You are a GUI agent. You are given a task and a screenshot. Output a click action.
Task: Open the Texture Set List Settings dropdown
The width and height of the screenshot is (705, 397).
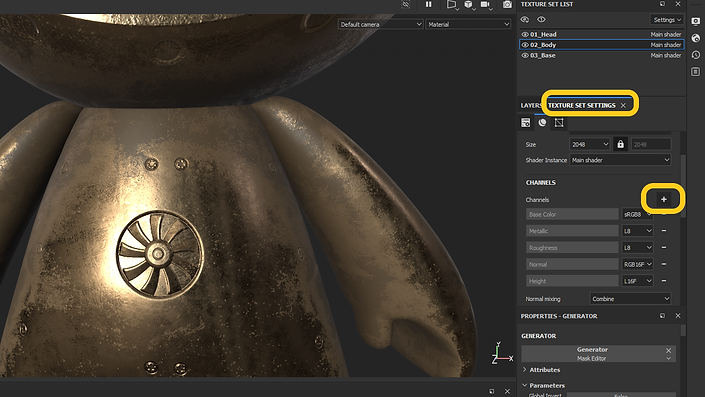(x=667, y=20)
